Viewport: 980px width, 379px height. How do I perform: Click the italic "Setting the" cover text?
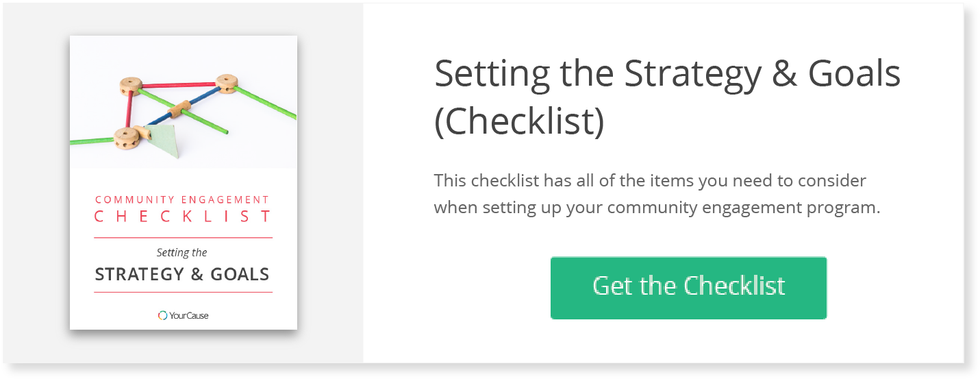181,252
